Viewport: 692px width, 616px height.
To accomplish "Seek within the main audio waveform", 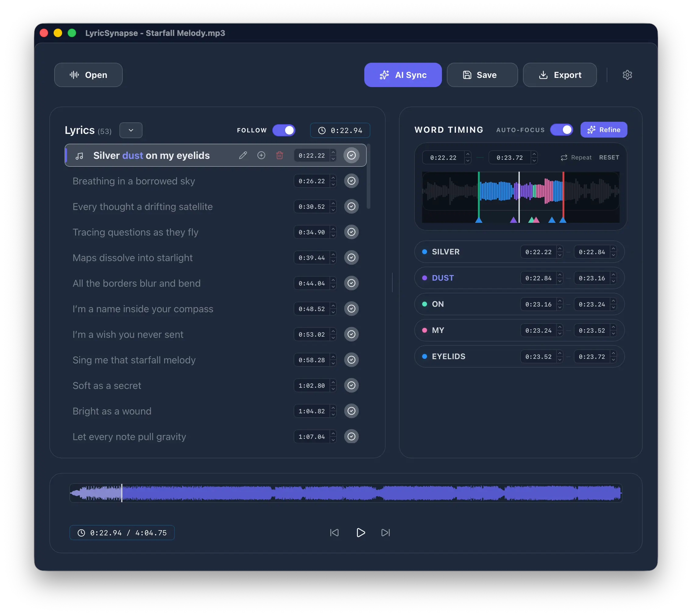I will [x=346, y=493].
